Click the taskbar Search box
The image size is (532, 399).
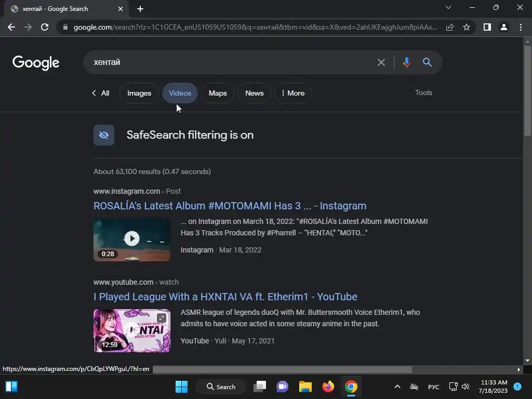221,387
